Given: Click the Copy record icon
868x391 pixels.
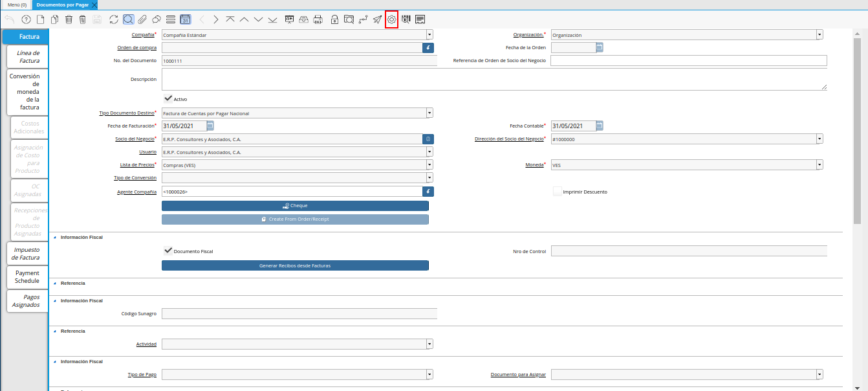Looking at the screenshot, I should (x=54, y=19).
